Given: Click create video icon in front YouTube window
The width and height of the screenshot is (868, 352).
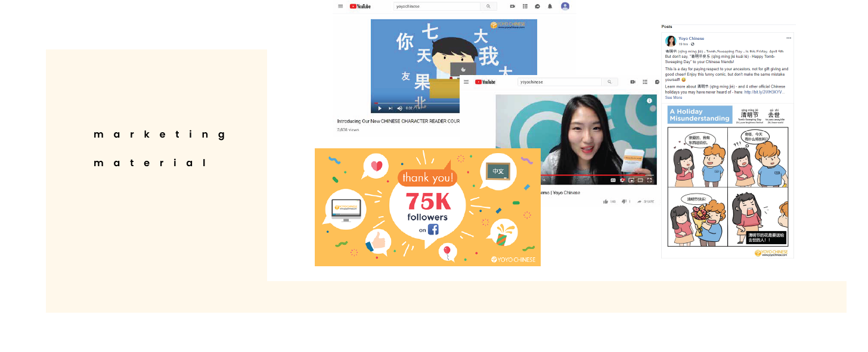Looking at the screenshot, I should 633,82.
